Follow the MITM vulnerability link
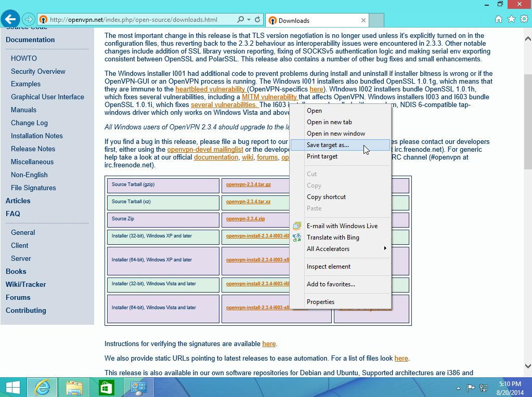This screenshot has width=532, height=397. pyautogui.click(x=269, y=97)
